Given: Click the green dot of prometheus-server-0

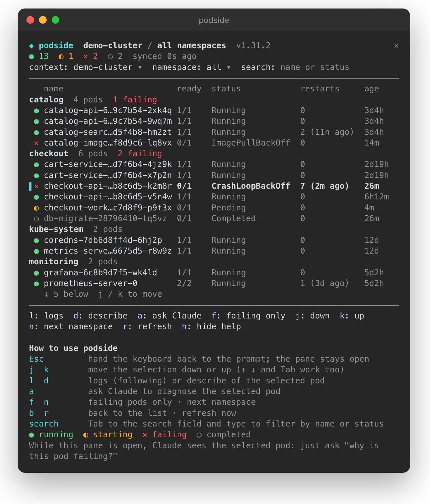Looking at the screenshot, I should (37, 283).
